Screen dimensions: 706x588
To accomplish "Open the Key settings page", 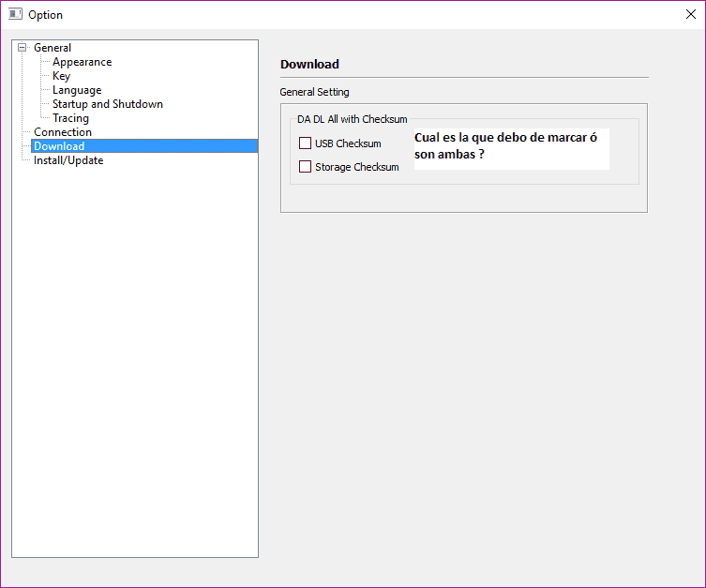I will click(61, 76).
